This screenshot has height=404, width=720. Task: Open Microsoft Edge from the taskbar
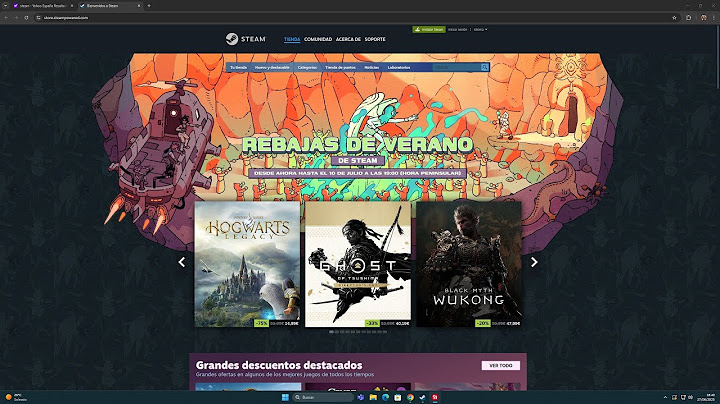[385, 397]
